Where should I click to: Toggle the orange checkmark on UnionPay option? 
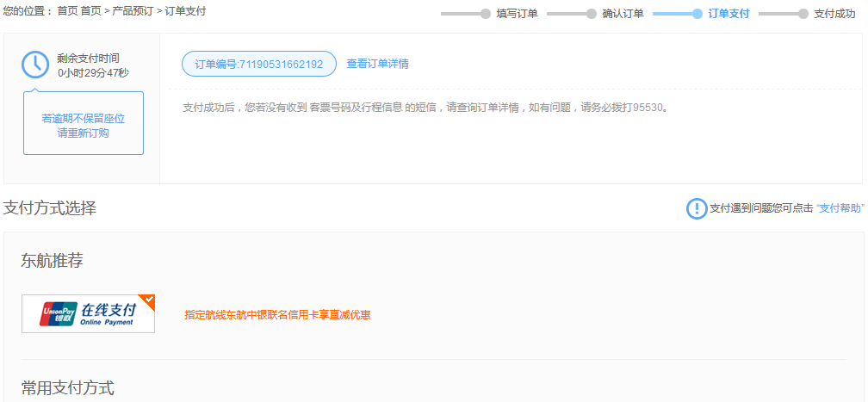click(147, 300)
